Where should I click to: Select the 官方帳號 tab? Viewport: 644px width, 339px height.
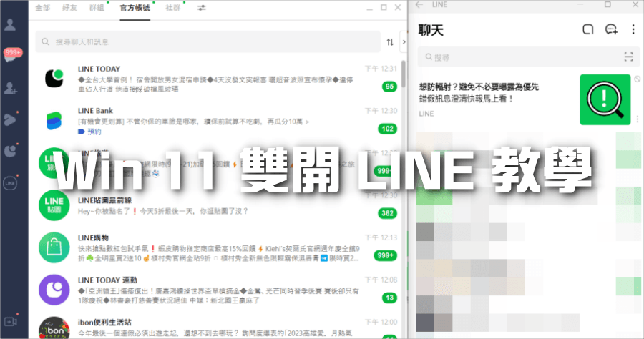click(x=135, y=8)
